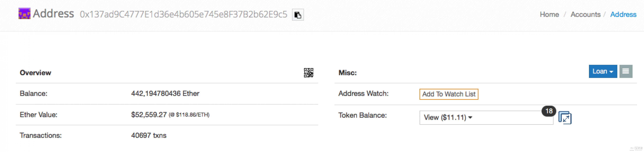Open expanded token holdings view icon
The height and width of the screenshot is (152, 644).
pyautogui.click(x=565, y=118)
